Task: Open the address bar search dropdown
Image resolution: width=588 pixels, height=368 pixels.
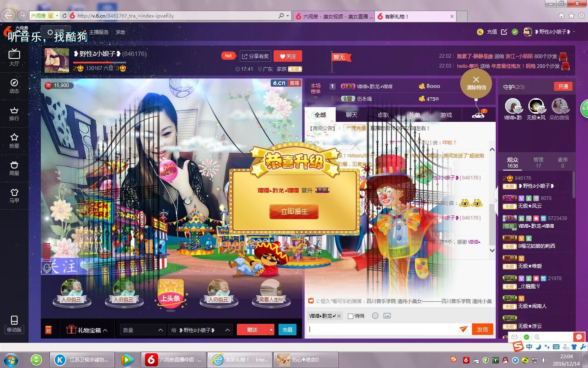Action: pos(287,16)
